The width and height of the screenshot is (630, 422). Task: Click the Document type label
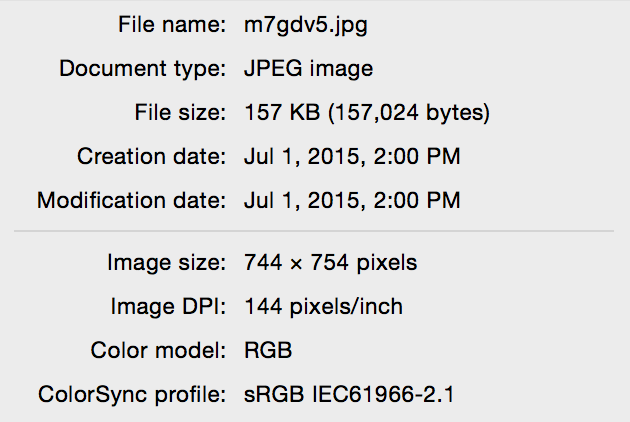[143, 69]
